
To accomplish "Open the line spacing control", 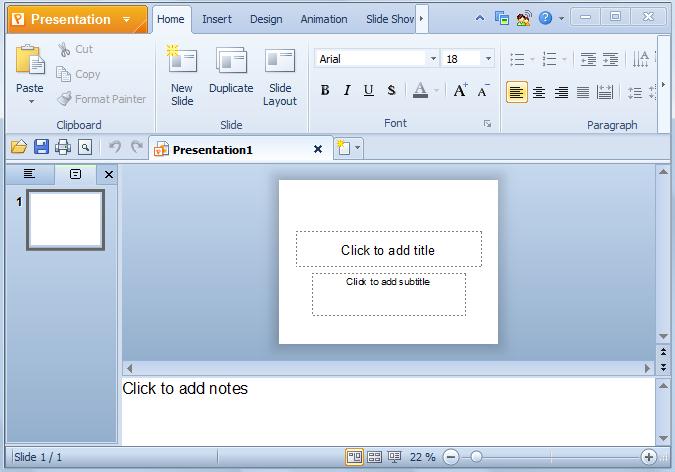I will tap(635, 93).
